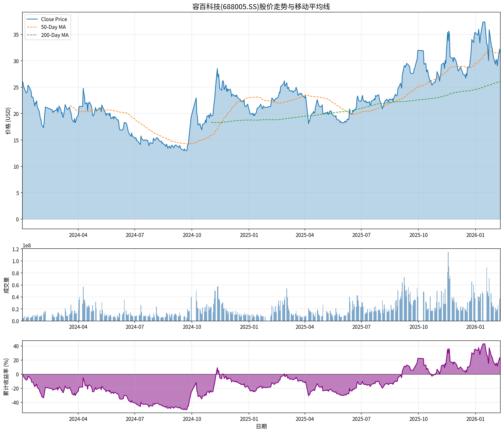Click the 价格 (USD) y-axis label
Viewport: 504px width, 433px height.
8,121
